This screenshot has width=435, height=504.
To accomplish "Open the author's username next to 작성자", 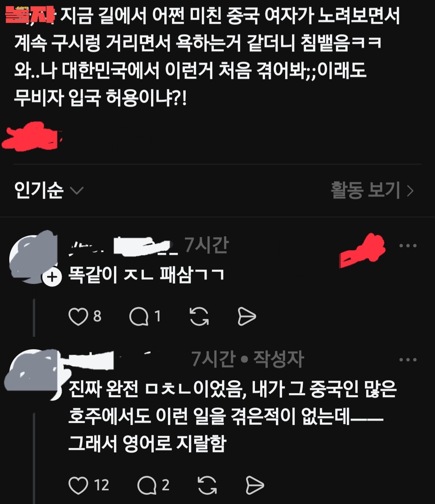I will coord(125,358).
